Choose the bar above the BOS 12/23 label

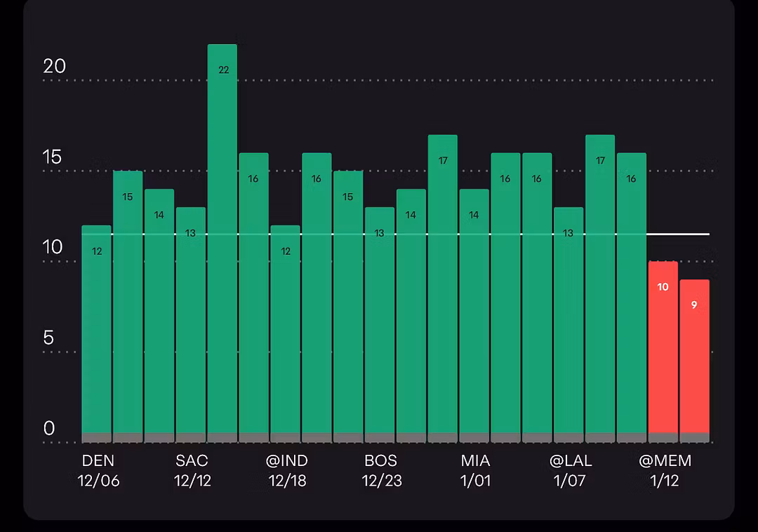[x=380, y=324]
